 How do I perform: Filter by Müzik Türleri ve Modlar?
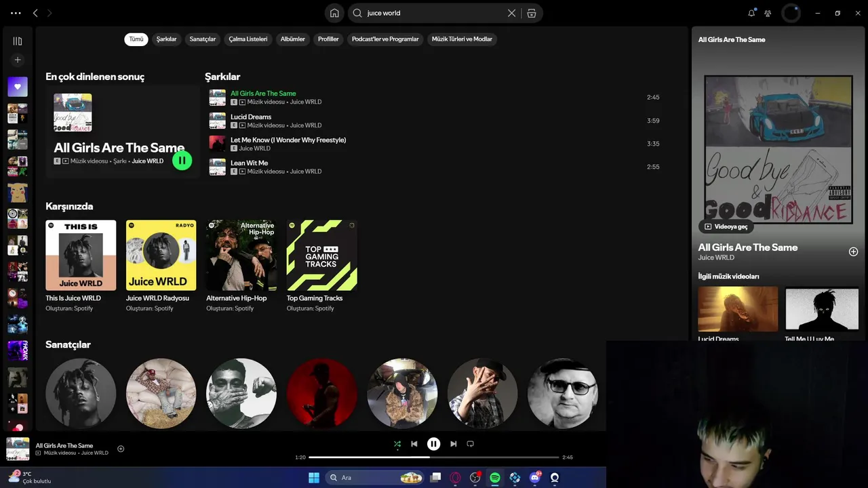[x=462, y=39]
